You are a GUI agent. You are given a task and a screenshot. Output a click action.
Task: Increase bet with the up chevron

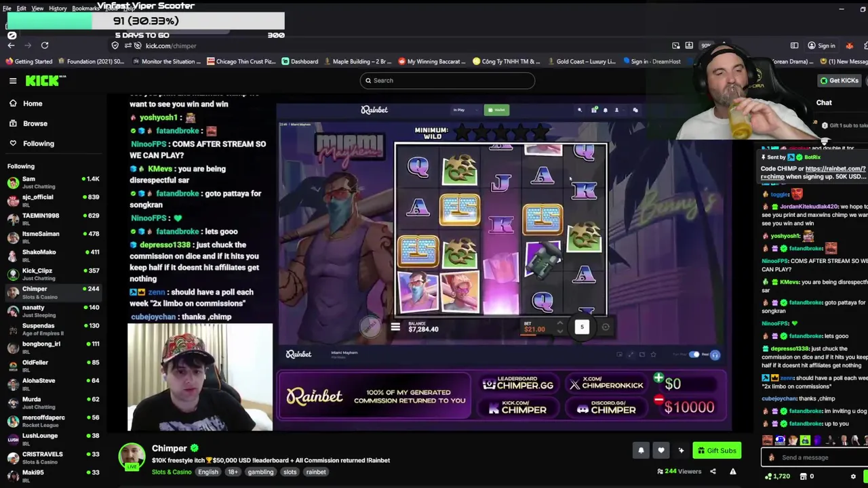coord(559,323)
